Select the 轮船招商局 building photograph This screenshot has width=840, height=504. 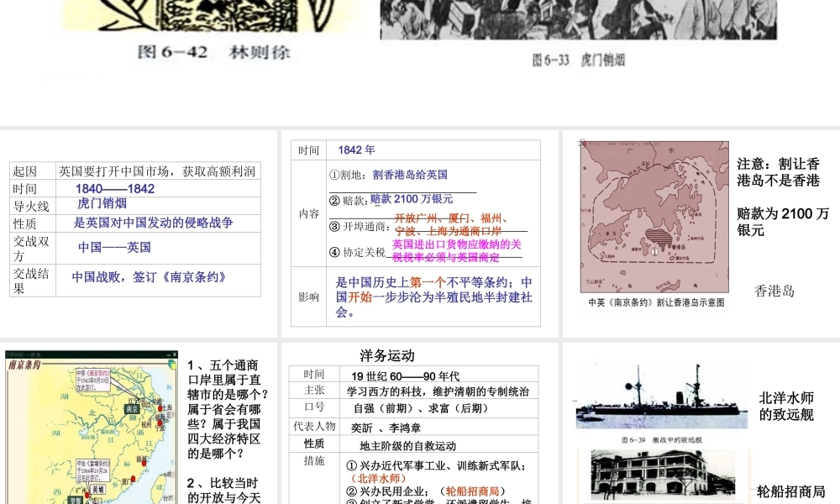point(664,475)
